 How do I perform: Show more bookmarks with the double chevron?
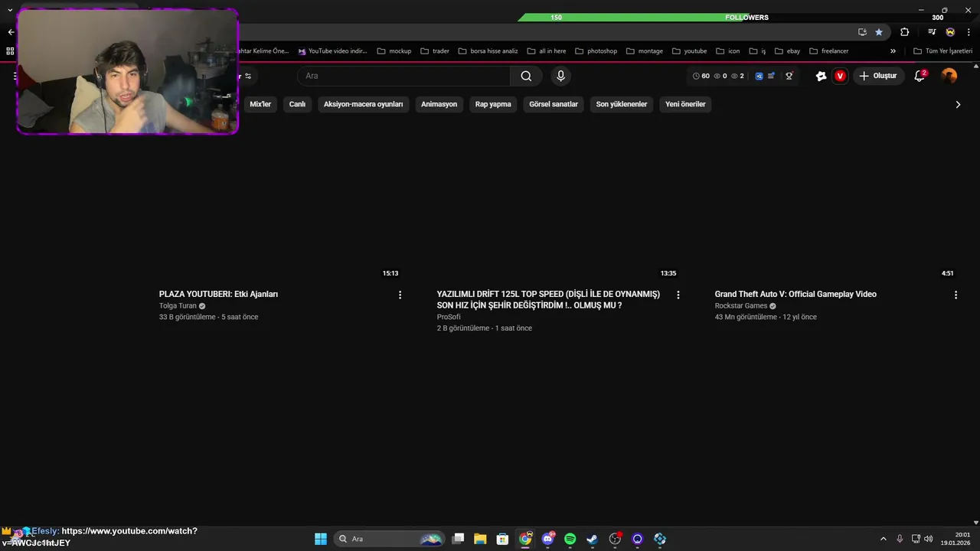pyautogui.click(x=893, y=51)
